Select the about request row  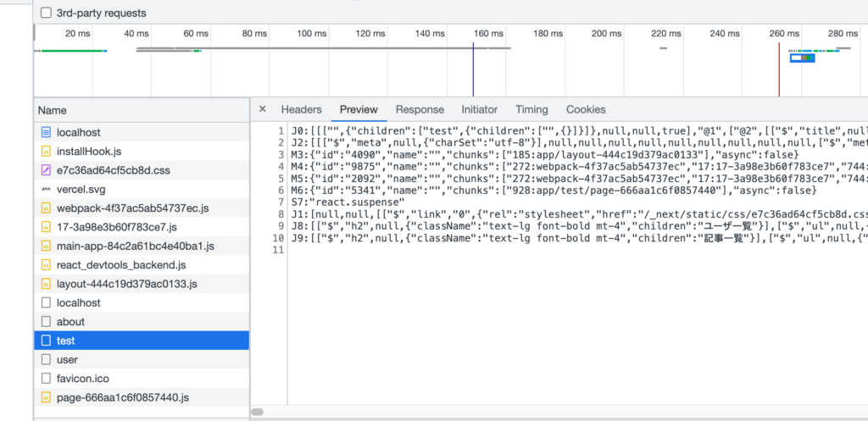coord(70,321)
